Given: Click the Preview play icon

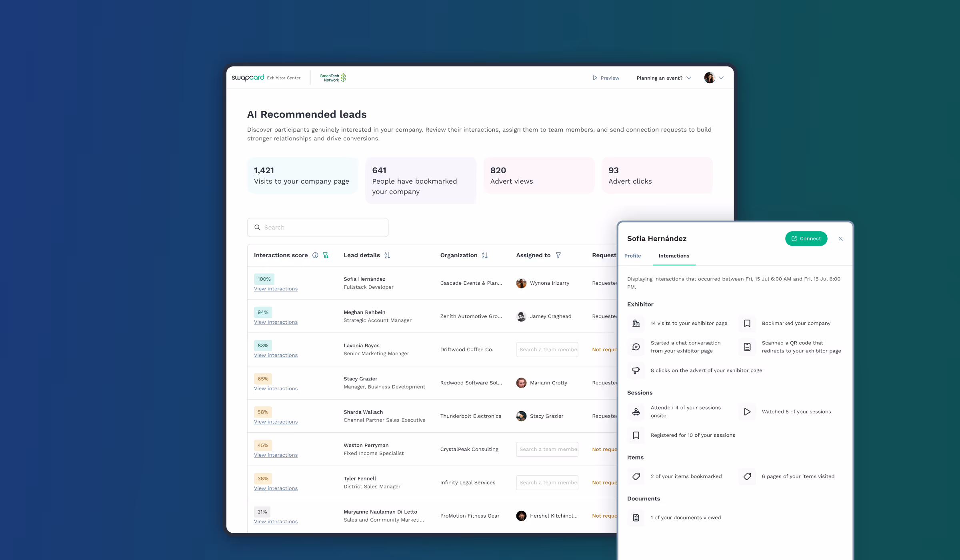Looking at the screenshot, I should (x=595, y=78).
